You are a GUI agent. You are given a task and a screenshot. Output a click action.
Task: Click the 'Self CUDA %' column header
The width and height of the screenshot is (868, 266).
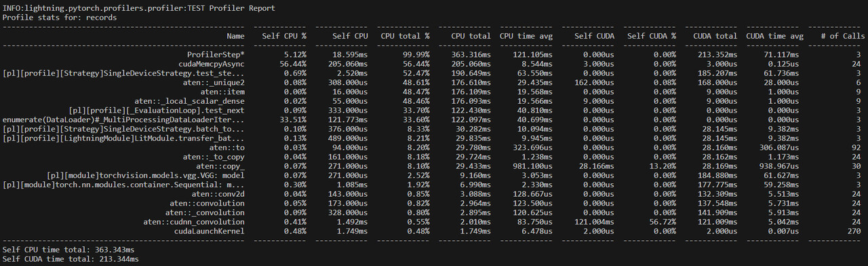(652, 35)
